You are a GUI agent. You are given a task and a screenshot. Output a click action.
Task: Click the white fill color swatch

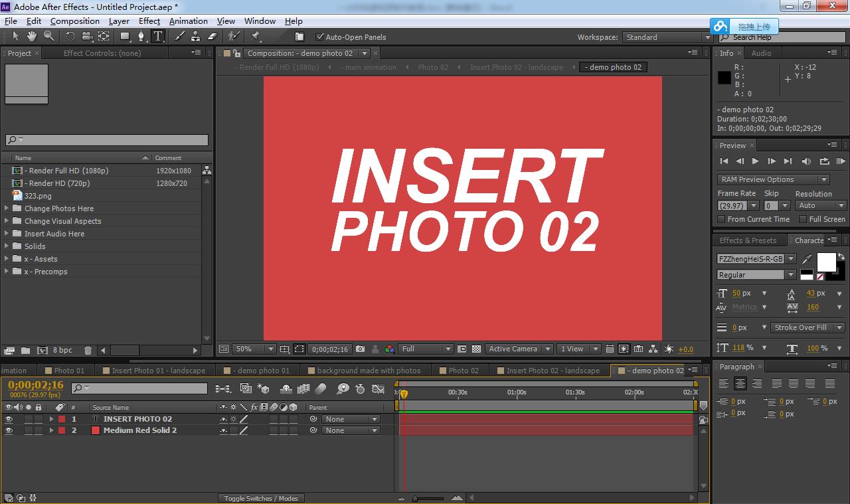(x=825, y=262)
